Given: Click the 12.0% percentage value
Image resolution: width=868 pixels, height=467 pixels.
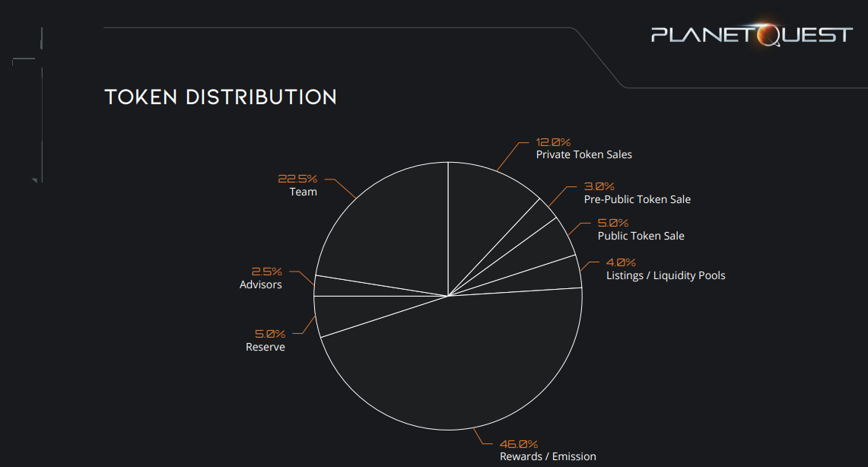Looking at the screenshot, I should tap(553, 142).
